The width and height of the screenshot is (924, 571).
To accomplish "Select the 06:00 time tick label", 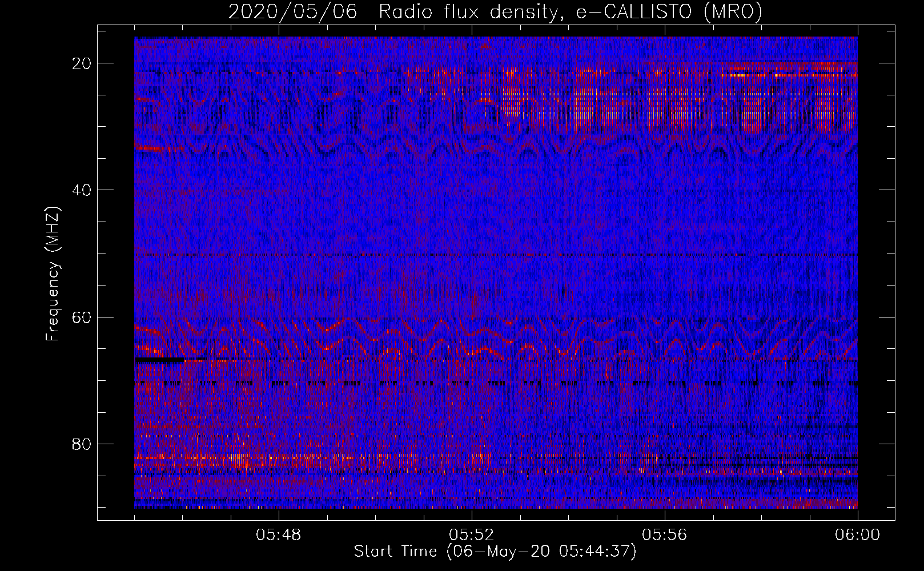I will coord(857,535).
